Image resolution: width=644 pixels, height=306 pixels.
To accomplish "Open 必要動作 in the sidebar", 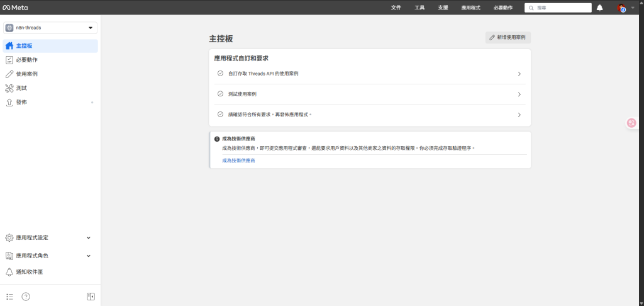I will (50, 60).
